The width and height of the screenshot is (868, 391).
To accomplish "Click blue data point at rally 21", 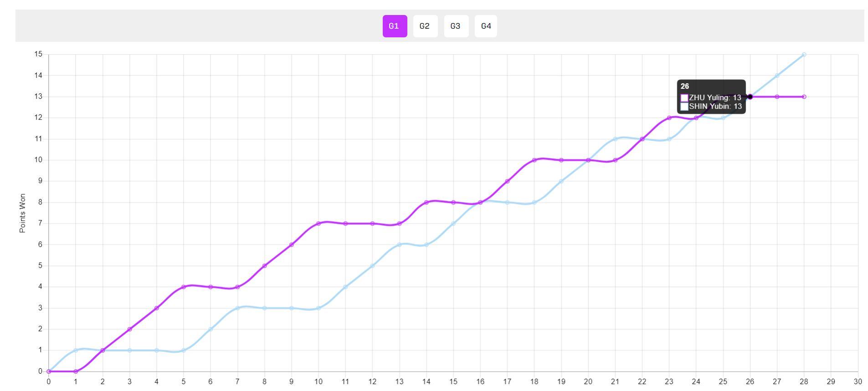I will (x=615, y=139).
